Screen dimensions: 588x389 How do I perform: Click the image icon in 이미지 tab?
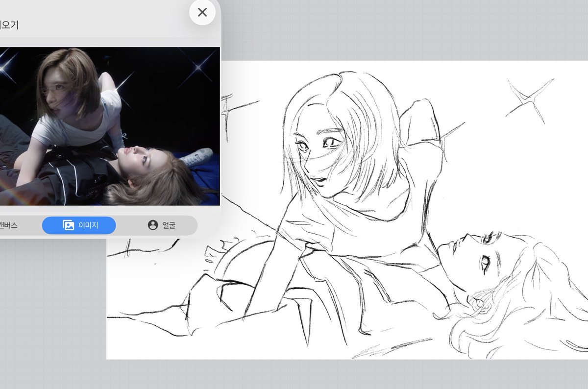click(x=68, y=225)
